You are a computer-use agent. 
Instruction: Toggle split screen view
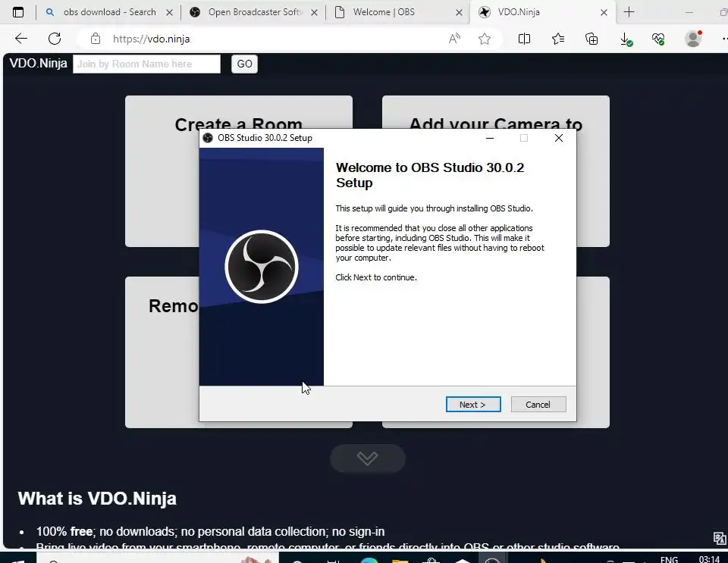click(x=524, y=39)
